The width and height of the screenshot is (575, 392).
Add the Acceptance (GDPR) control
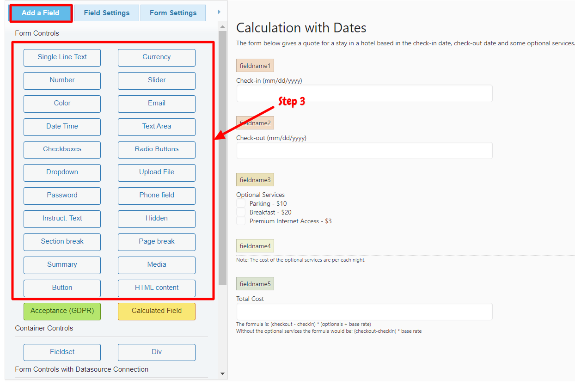click(62, 311)
